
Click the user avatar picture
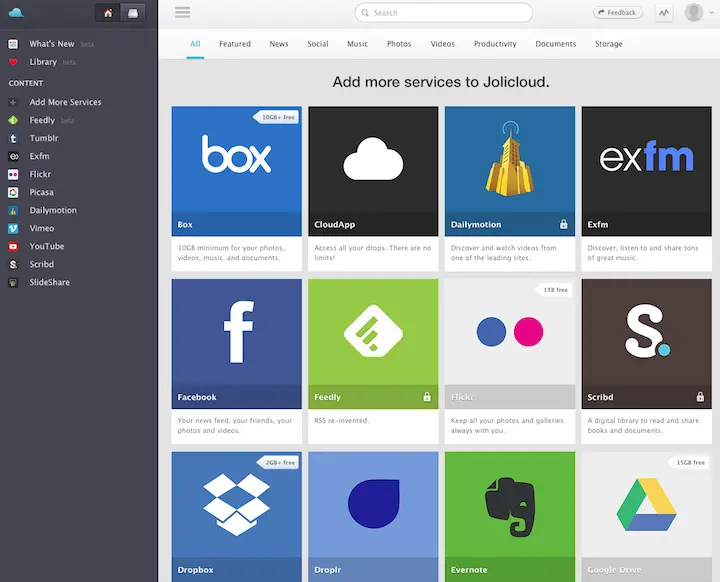(693, 12)
